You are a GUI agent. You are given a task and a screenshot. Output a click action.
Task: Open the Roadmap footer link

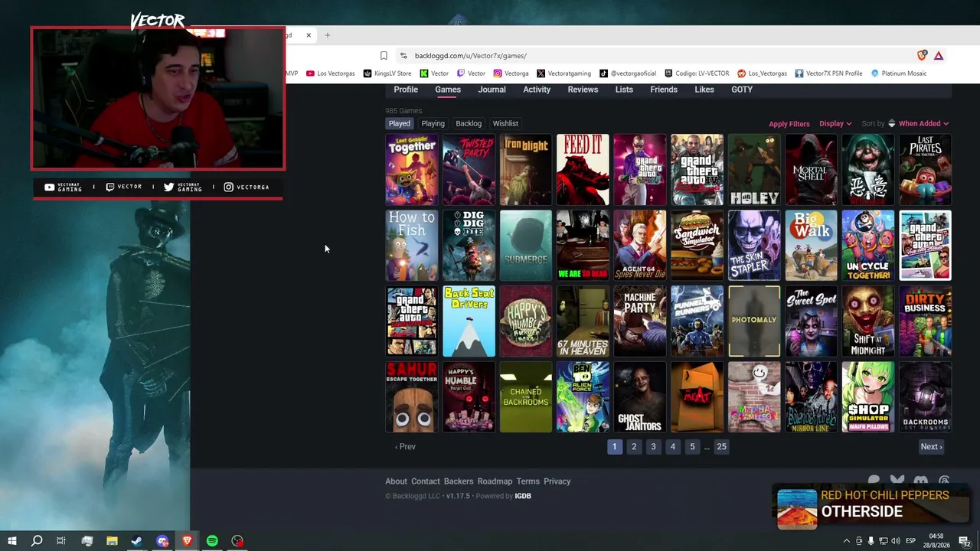pyautogui.click(x=495, y=481)
